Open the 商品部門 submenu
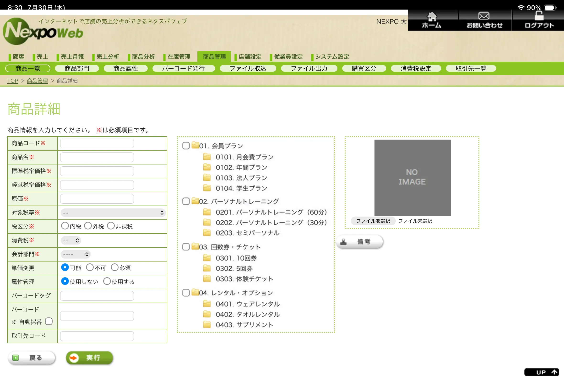 tap(77, 69)
